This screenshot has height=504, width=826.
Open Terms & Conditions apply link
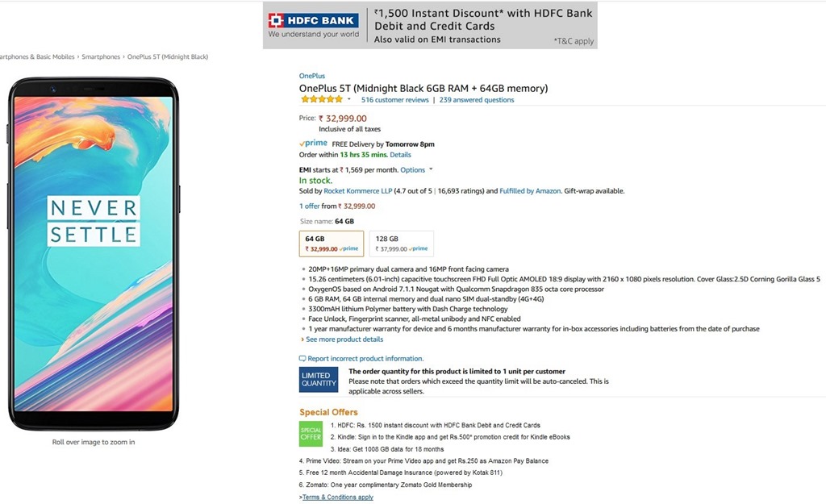[338, 498]
